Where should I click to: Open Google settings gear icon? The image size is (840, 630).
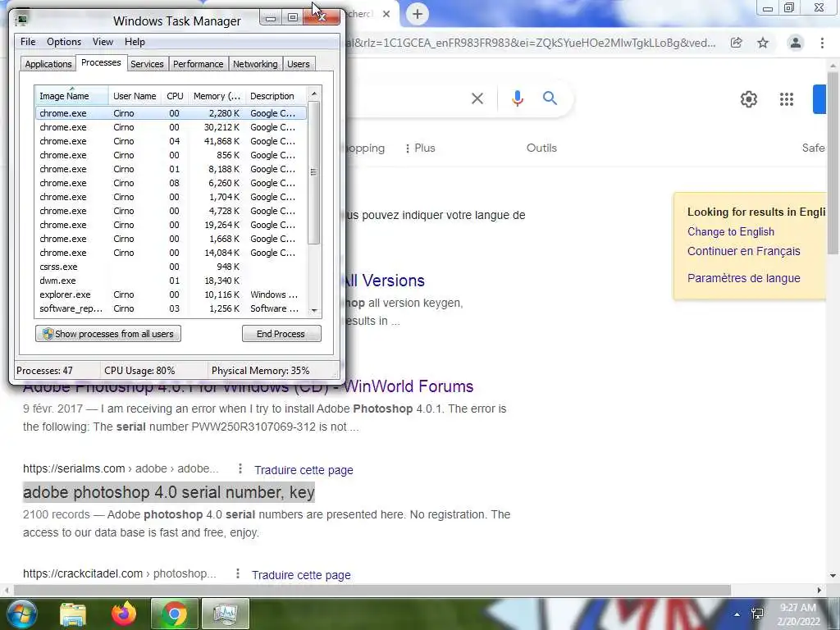coord(748,99)
